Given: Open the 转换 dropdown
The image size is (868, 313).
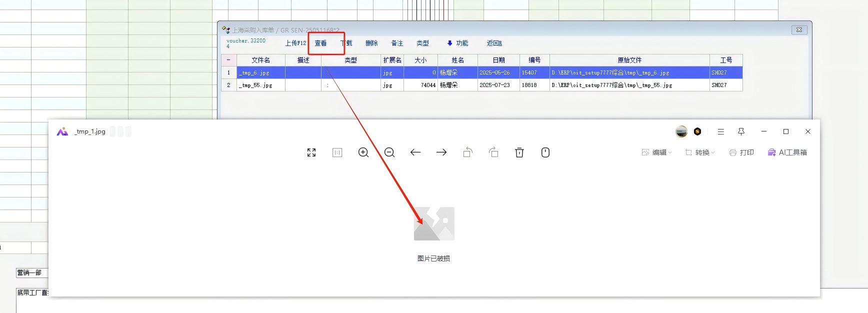Looking at the screenshot, I should click(x=700, y=152).
